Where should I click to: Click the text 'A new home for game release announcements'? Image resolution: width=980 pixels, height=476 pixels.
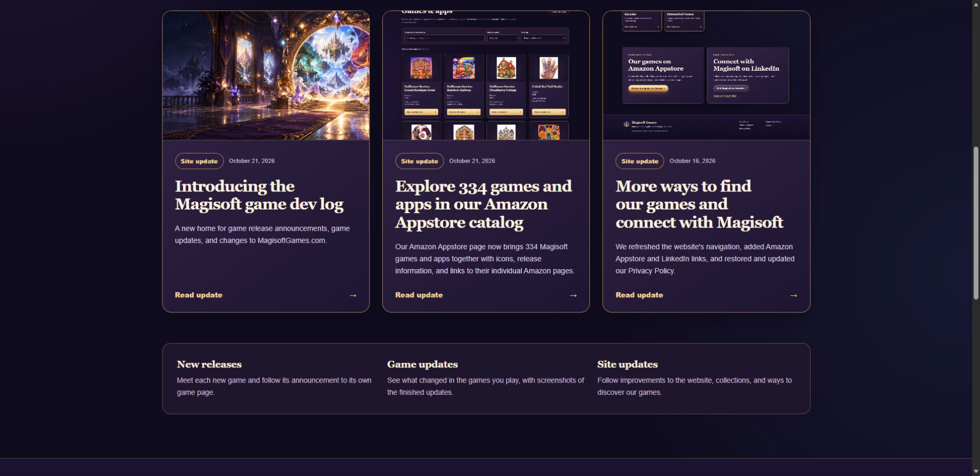click(263, 234)
